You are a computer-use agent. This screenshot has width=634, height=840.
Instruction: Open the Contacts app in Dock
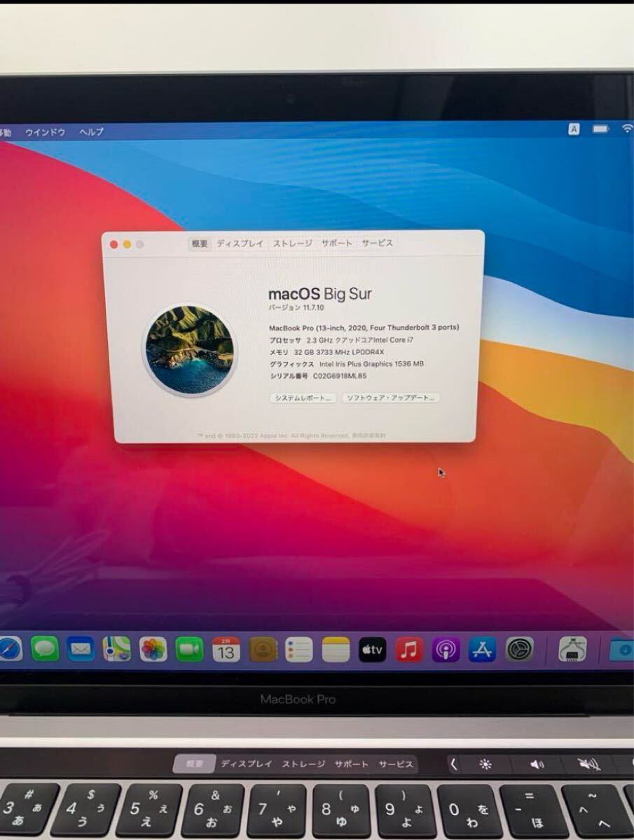click(x=263, y=650)
